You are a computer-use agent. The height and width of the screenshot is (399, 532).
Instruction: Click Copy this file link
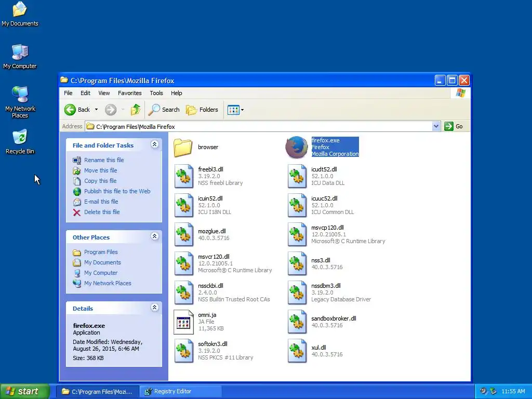coord(100,181)
